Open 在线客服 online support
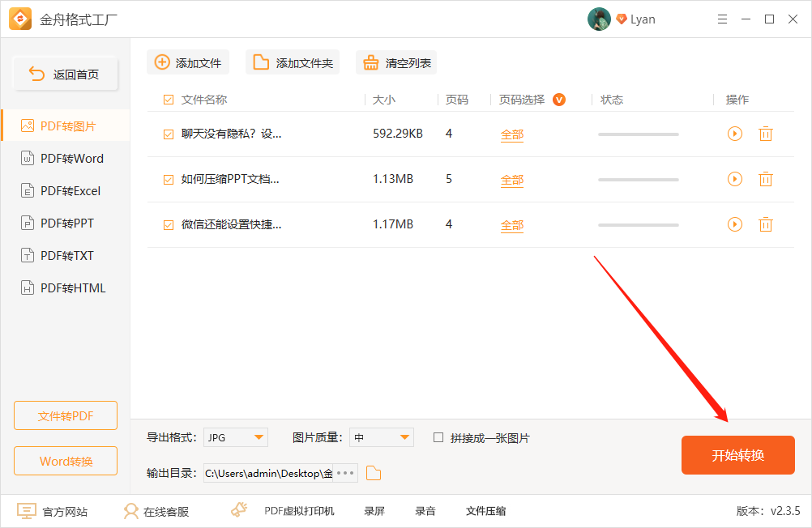Image resolution: width=812 pixels, height=528 pixels. click(156, 512)
